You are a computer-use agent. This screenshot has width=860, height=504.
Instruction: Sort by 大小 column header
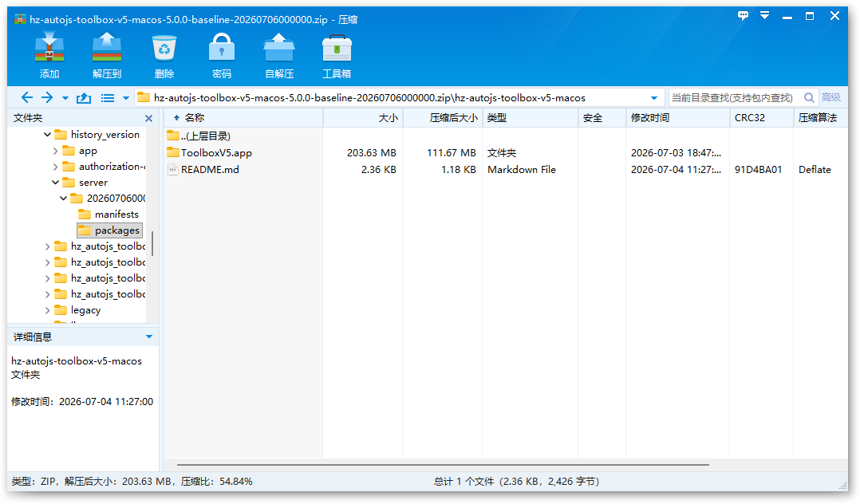[x=363, y=118]
